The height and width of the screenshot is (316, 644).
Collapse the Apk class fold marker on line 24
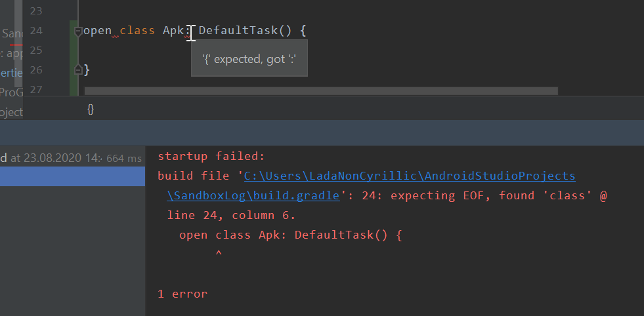78,31
